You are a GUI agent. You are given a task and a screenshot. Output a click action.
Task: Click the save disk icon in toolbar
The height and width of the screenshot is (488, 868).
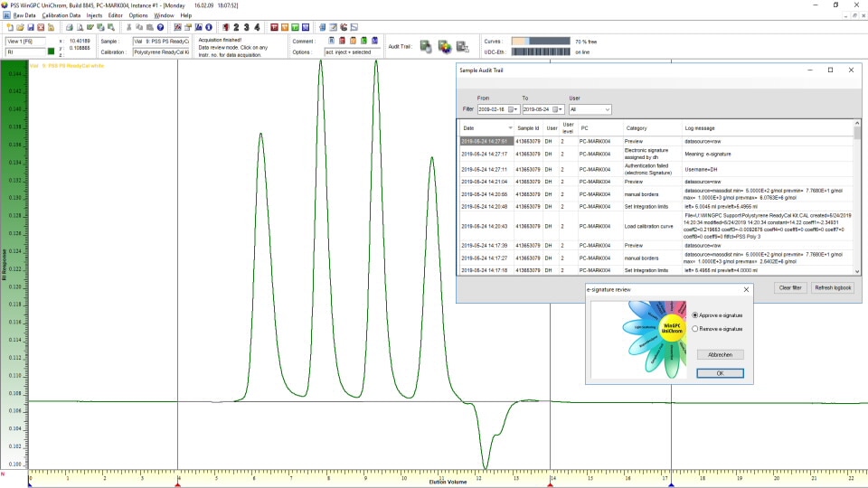[x=30, y=27]
